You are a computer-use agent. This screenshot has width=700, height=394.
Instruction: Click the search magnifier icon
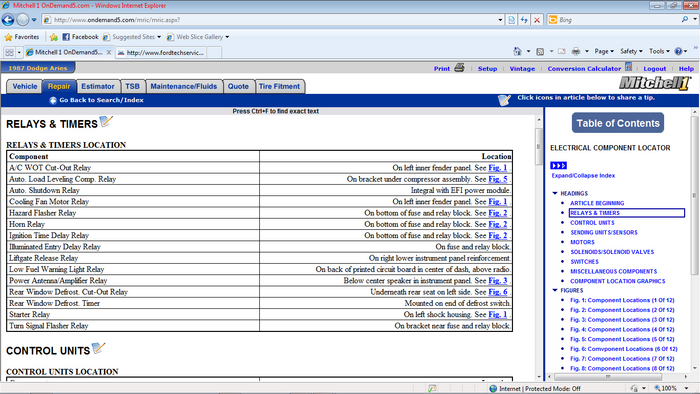[x=685, y=20]
